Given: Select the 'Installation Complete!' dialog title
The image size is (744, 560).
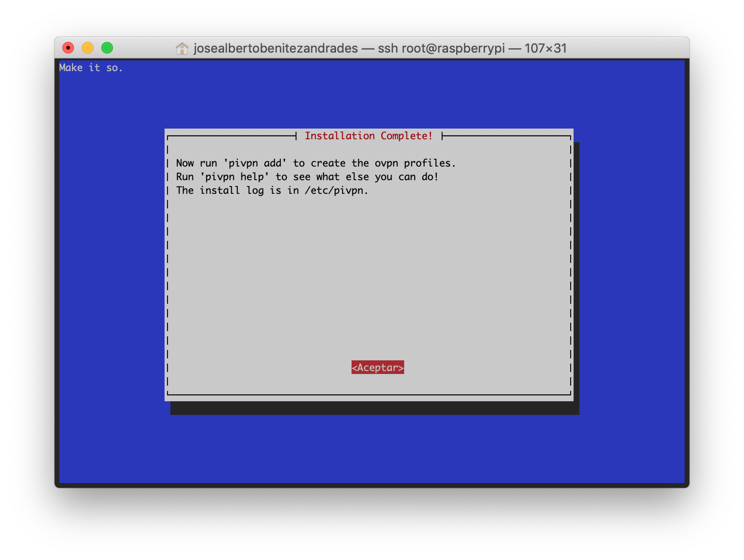Looking at the screenshot, I should [369, 136].
